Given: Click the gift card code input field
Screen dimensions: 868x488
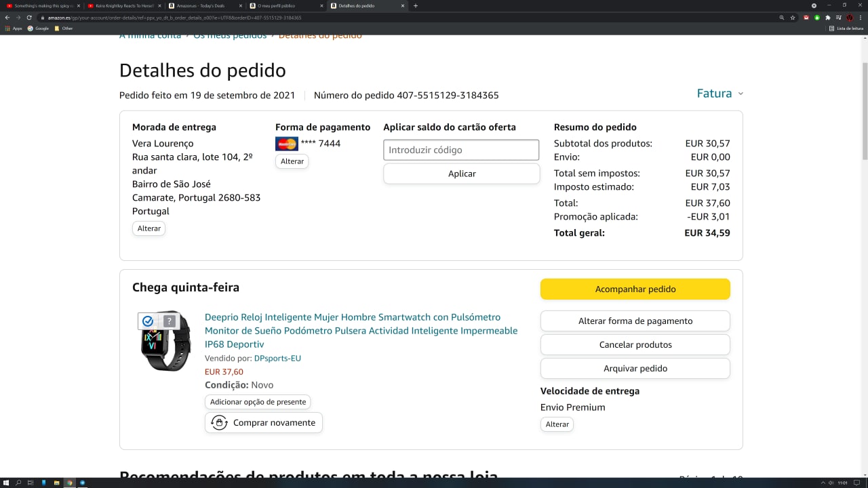Looking at the screenshot, I should 461,150.
